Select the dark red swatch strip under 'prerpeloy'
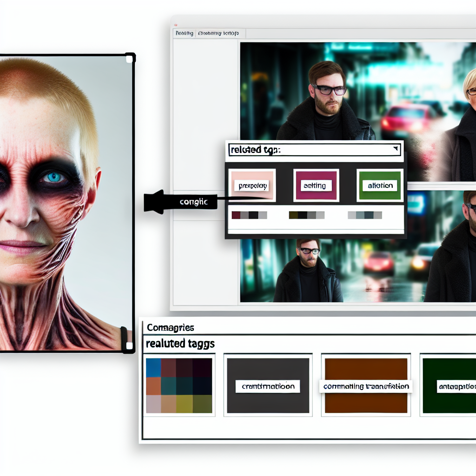 (249, 215)
